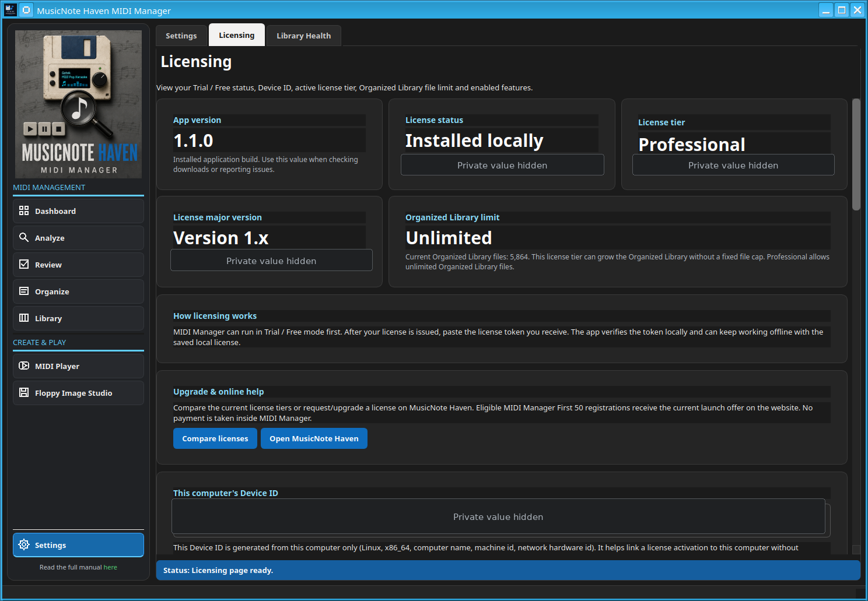868x601 pixels.
Task: Click the 'App version' label
Action: (x=197, y=120)
